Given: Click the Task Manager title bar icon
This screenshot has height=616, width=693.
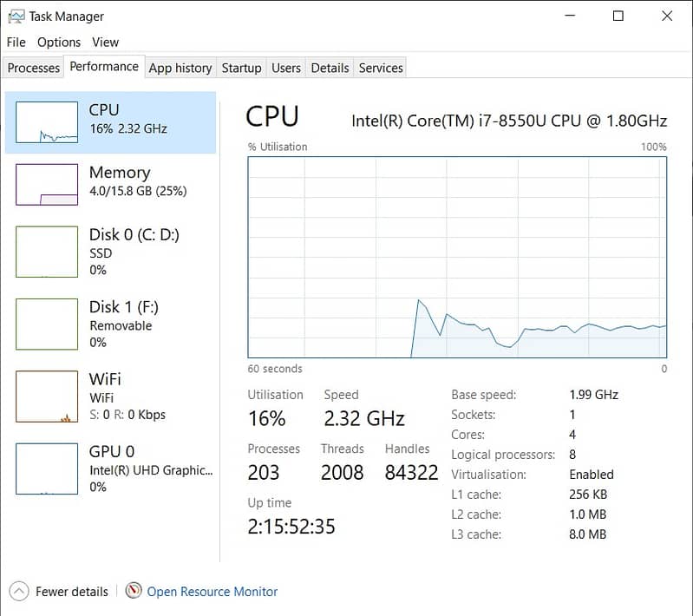Looking at the screenshot, I should pyautogui.click(x=16, y=16).
